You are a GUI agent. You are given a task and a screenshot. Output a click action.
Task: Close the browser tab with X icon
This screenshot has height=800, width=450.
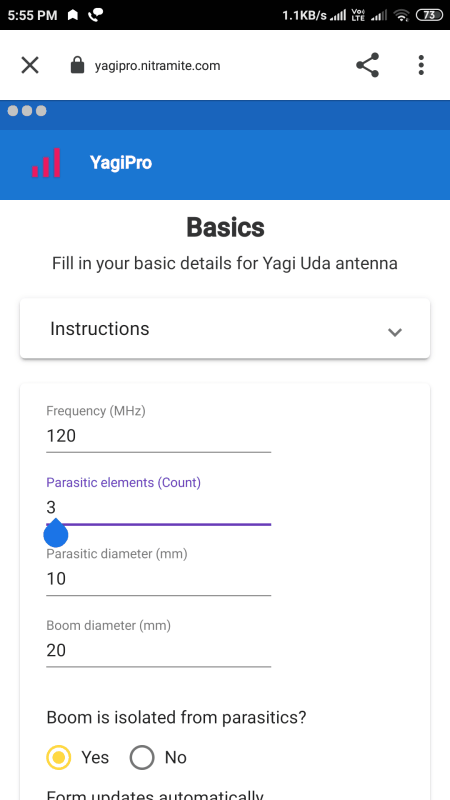pyautogui.click(x=30, y=65)
